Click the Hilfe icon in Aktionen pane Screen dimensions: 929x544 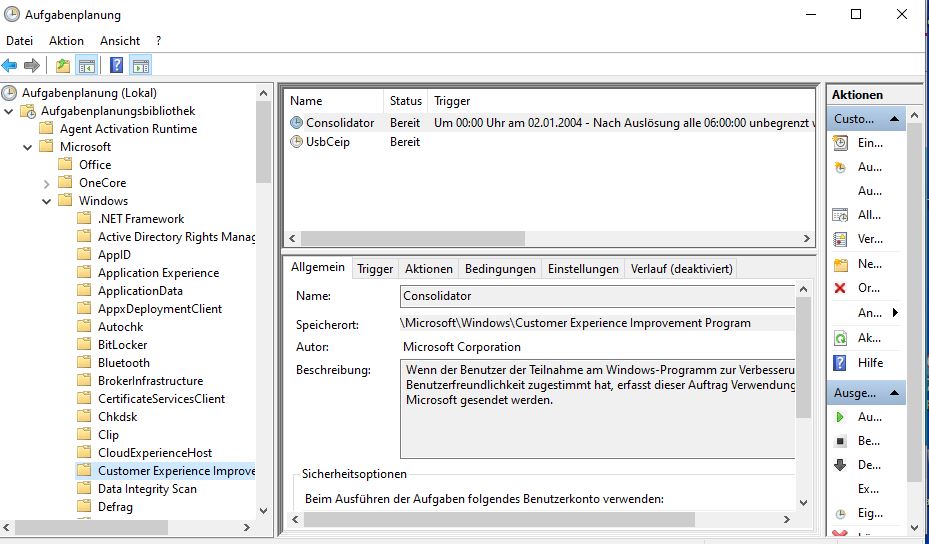tap(840, 363)
